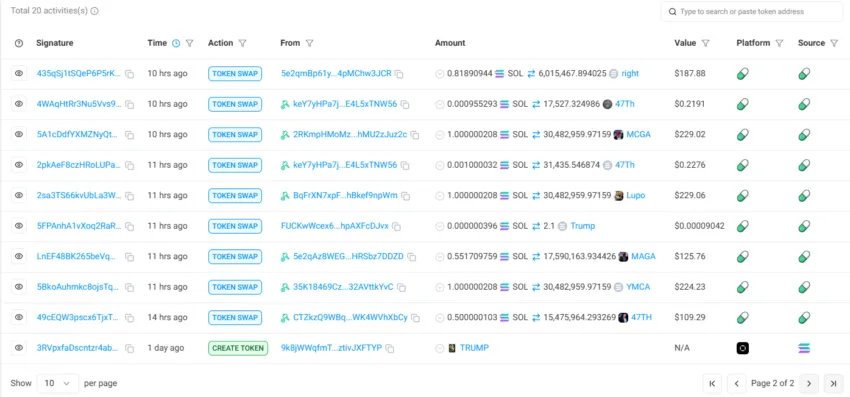
Task: Click the pump.fun platform icon in first row
Action: 743,74
